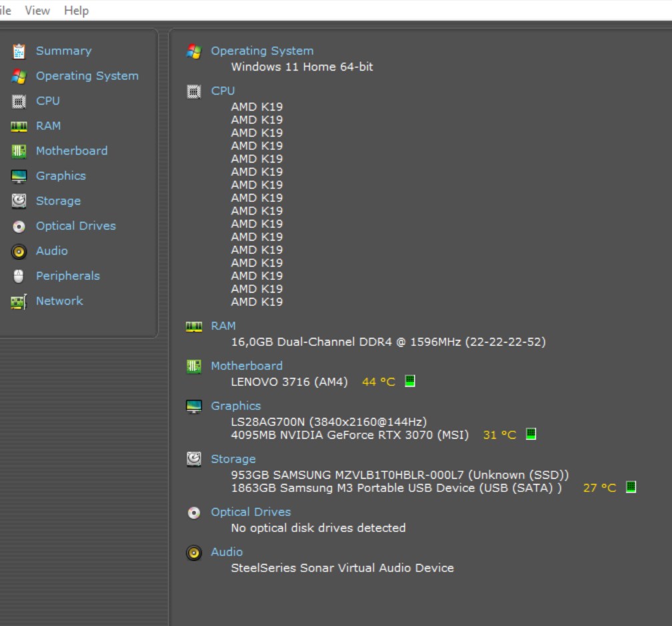The image size is (672, 626).
Task: Go to the Operating System section in sidebar
Action: 87,76
